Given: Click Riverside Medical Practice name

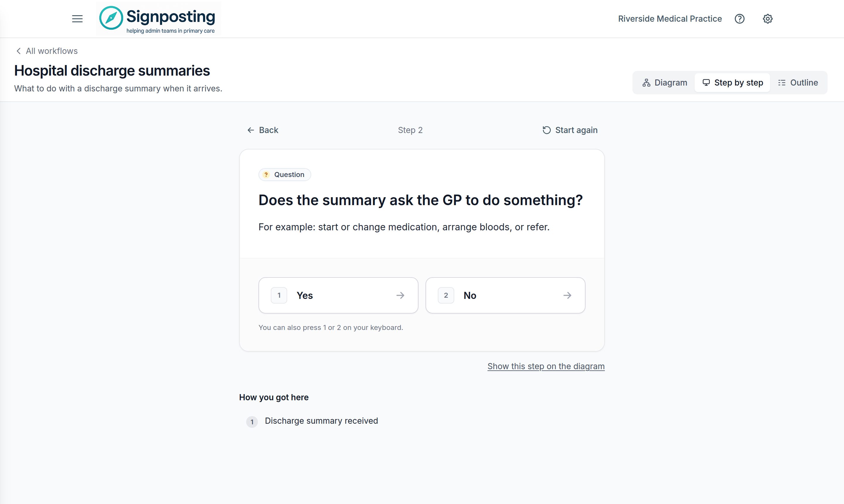Looking at the screenshot, I should (x=670, y=19).
